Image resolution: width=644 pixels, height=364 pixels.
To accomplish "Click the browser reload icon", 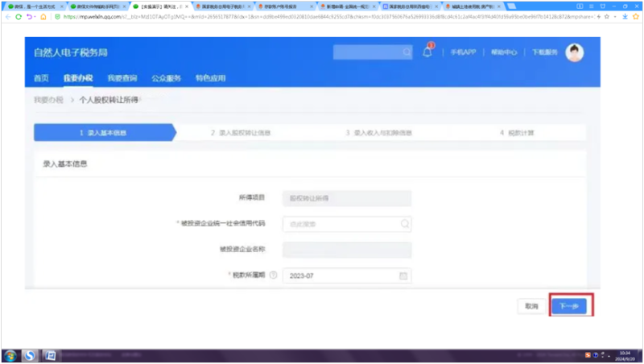I will click(x=19, y=16).
